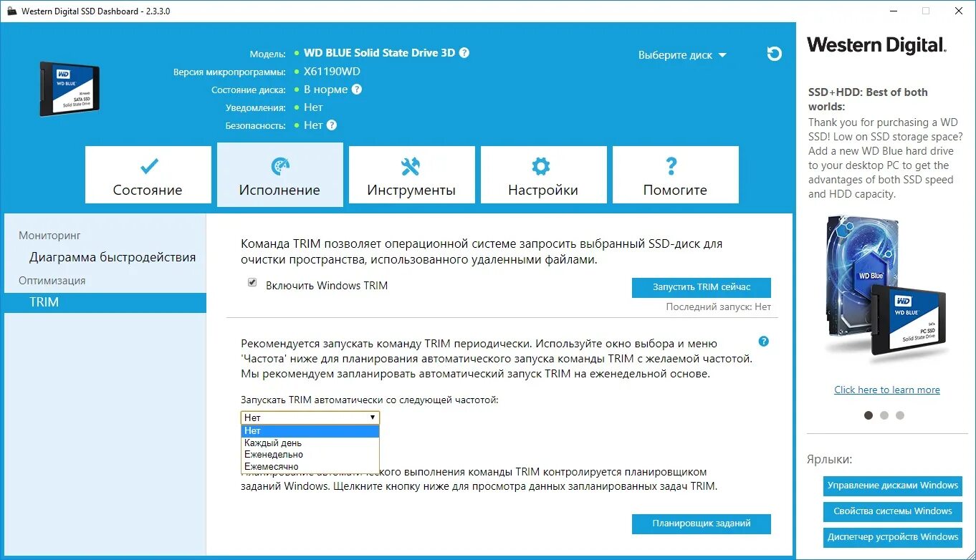Image resolution: width=976 pixels, height=560 pixels.
Task: Expand the 'Выберите диск' drive selector
Action: tap(682, 55)
